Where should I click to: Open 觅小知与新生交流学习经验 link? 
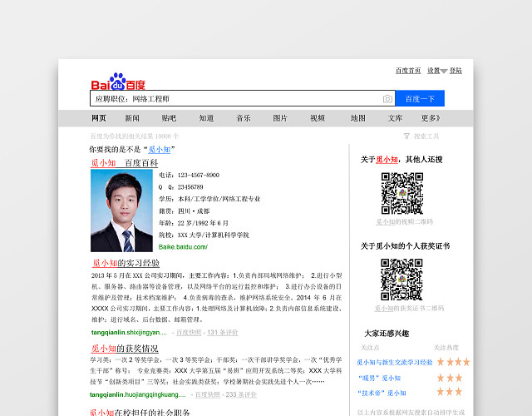(395, 363)
